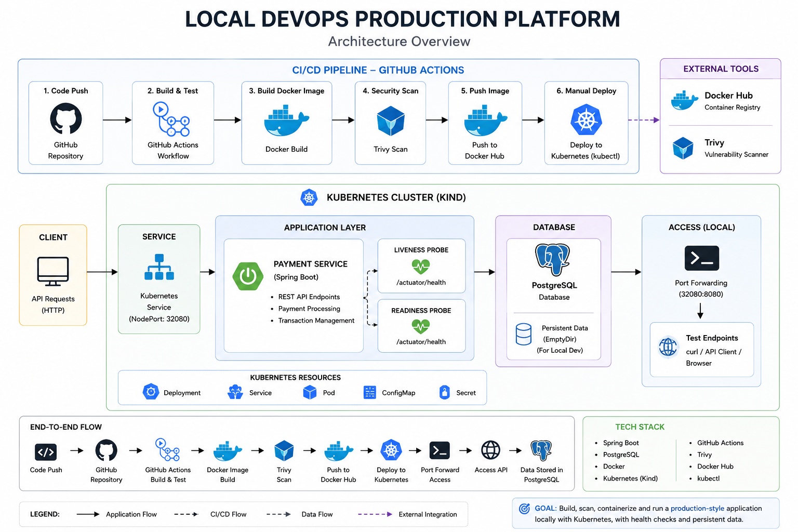Click "/actuator/health" under Readiness Probe
The width and height of the screenshot is (798, 532).
(421, 342)
